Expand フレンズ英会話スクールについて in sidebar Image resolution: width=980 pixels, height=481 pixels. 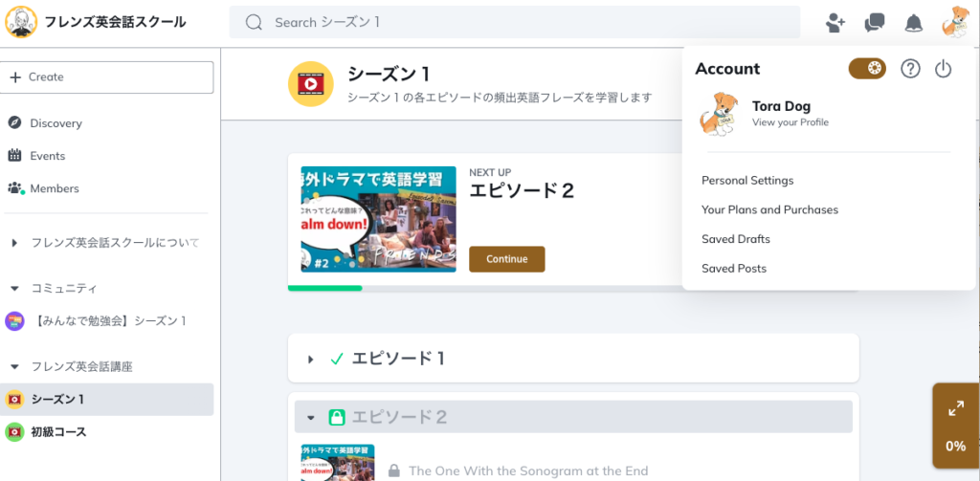click(x=14, y=243)
